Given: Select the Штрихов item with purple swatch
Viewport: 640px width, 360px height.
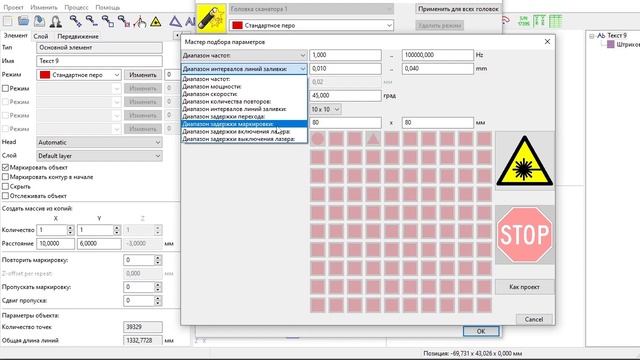Looking at the screenshot, I should point(622,44).
